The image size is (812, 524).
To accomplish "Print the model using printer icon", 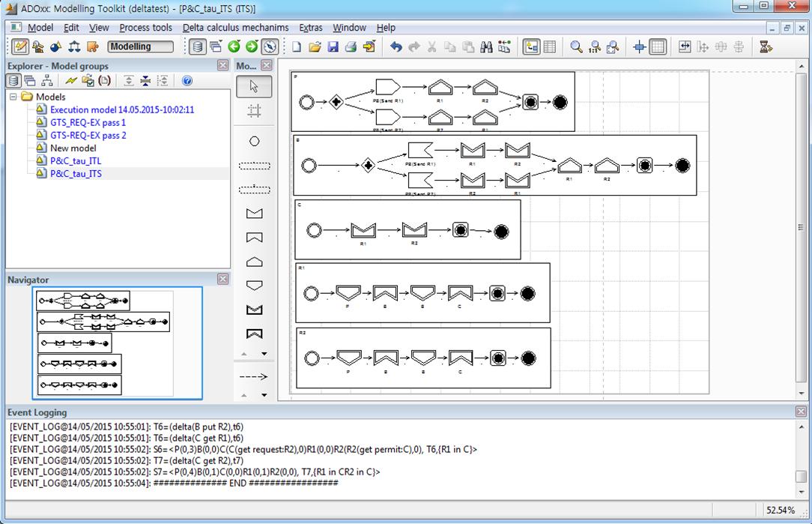I will (351, 46).
